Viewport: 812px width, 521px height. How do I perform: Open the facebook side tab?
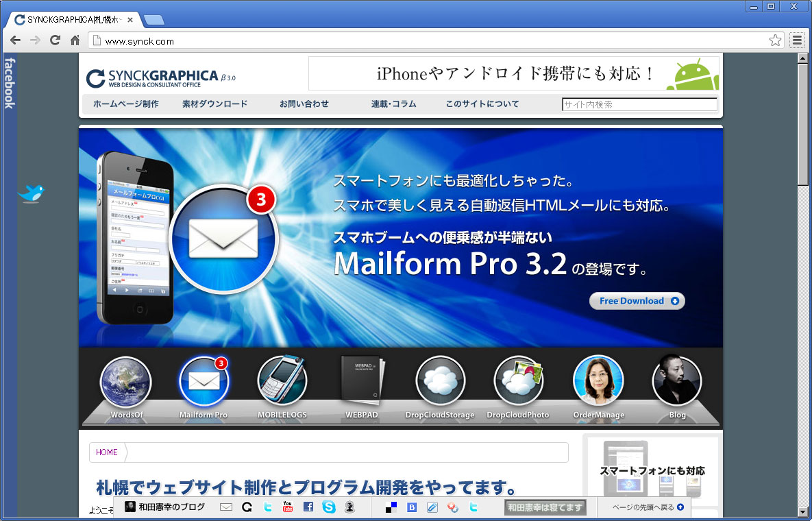point(10,83)
